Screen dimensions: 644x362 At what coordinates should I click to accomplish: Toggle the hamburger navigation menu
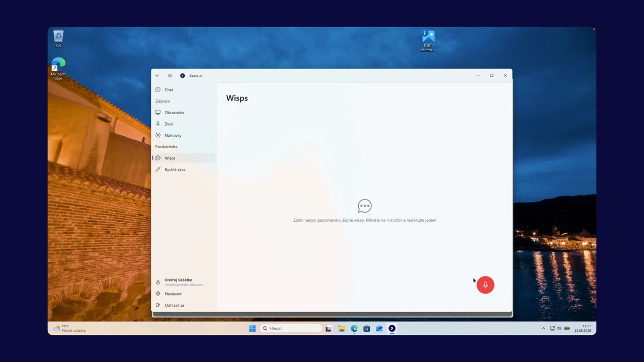170,76
